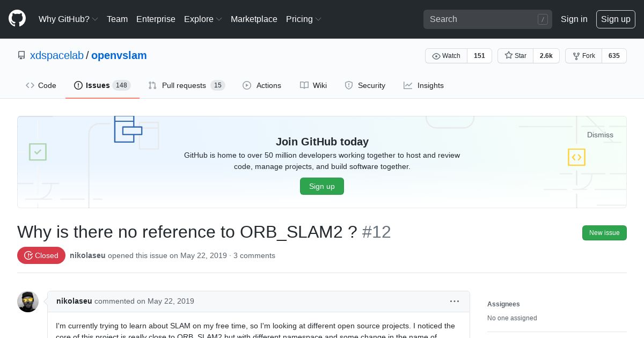Open the GitHub homepage logo
Viewport: 644px width, 338px height.
pos(17,19)
